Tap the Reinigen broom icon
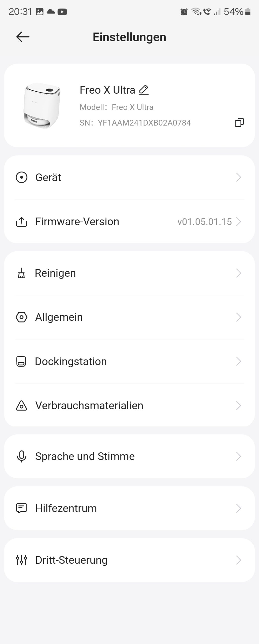Image resolution: width=259 pixels, height=644 pixels. click(21, 273)
